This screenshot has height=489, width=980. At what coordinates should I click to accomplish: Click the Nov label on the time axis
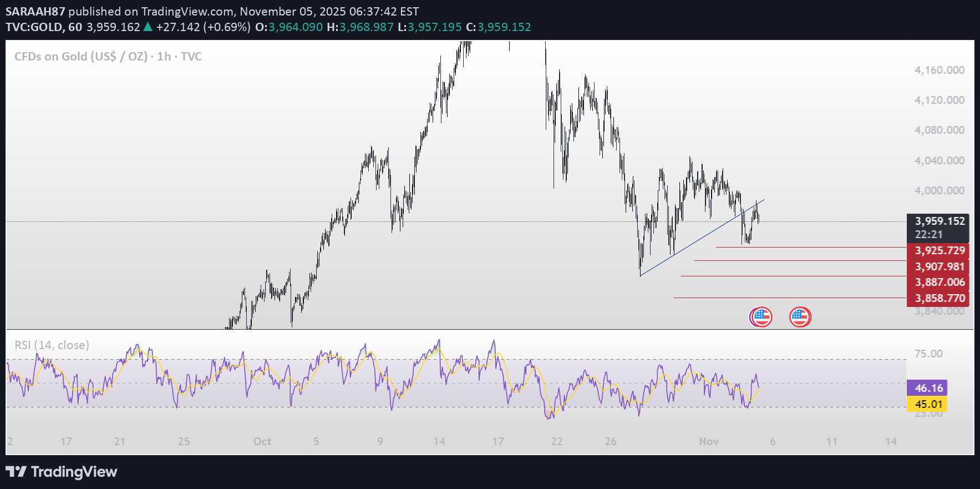(708, 442)
